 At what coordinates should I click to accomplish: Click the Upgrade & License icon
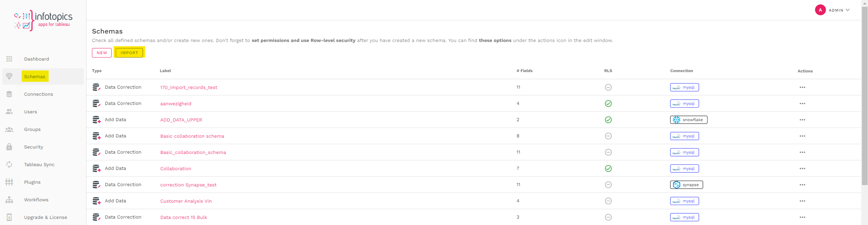(x=9, y=217)
